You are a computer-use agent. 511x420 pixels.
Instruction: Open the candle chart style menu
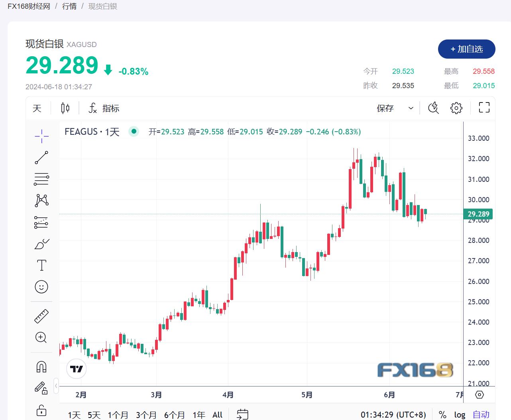tap(65, 108)
